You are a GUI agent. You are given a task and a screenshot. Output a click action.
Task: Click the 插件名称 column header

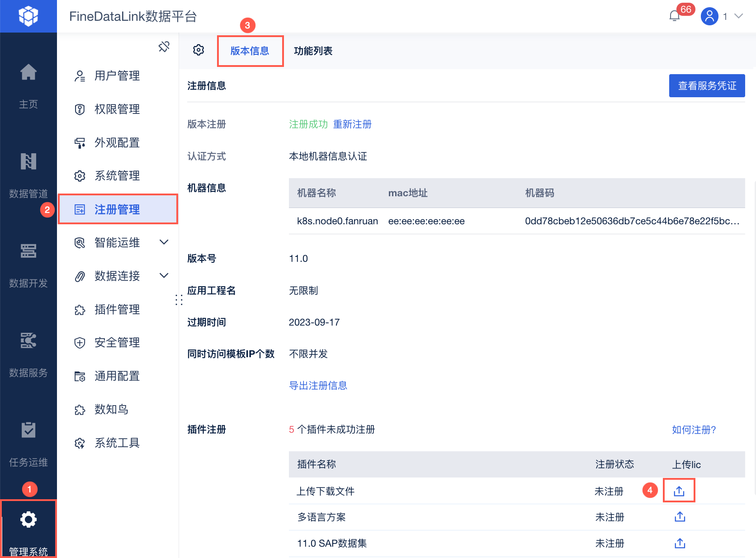pyautogui.click(x=317, y=464)
